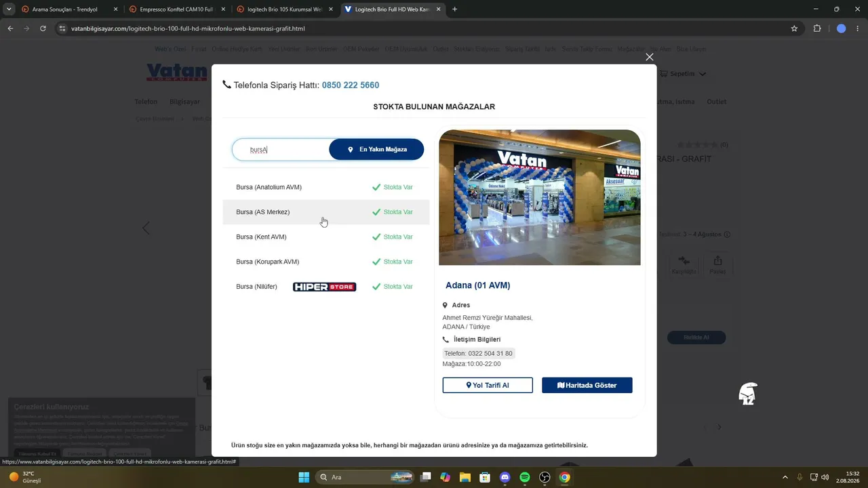Expand the Sepetim cart dropdown

click(683, 74)
